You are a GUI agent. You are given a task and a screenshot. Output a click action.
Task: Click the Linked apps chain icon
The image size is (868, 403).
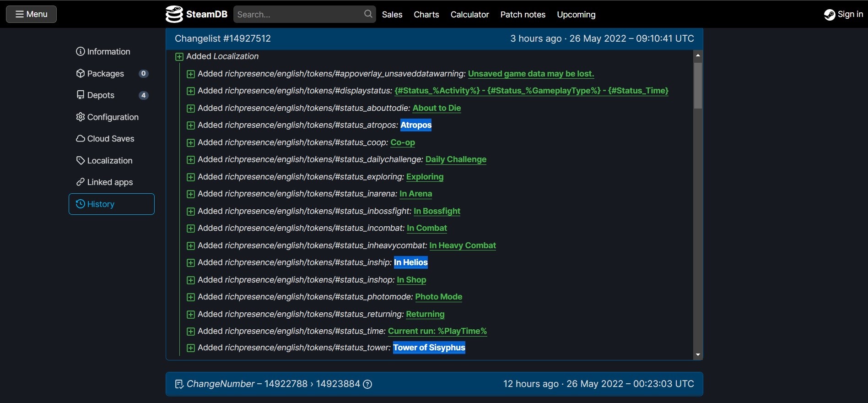click(81, 182)
